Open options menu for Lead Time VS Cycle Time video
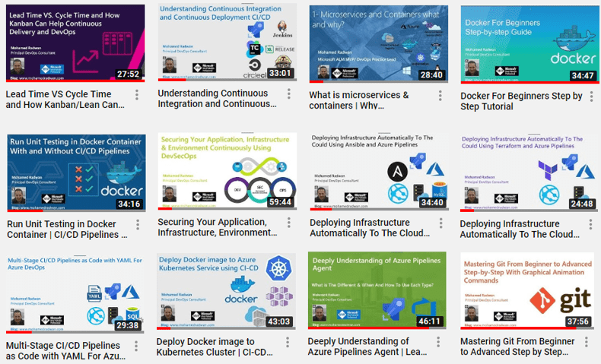The image size is (601, 364). [x=137, y=95]
